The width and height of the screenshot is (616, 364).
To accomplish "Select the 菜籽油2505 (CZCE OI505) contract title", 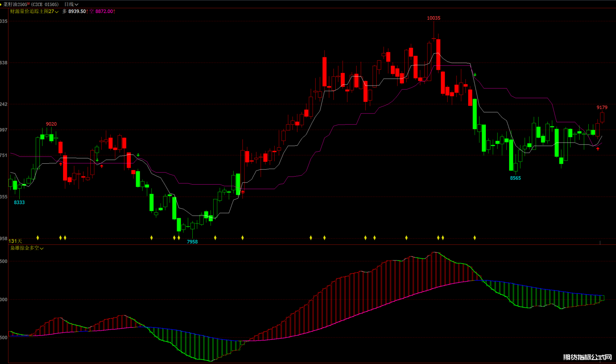I will tap(31, 4).
